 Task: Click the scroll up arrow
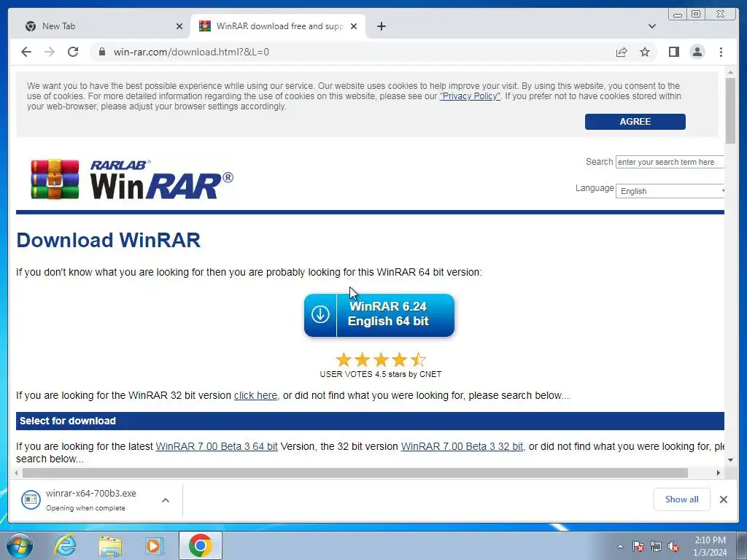coord(730,72)
